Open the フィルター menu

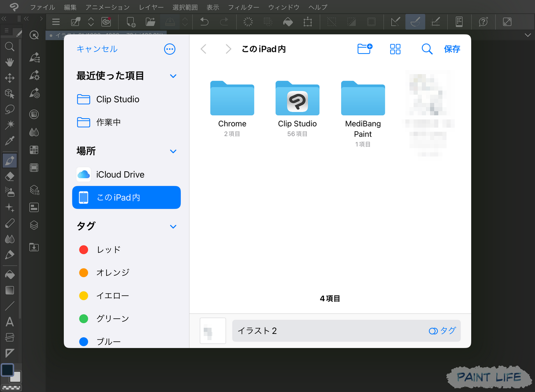coord(244,7)
